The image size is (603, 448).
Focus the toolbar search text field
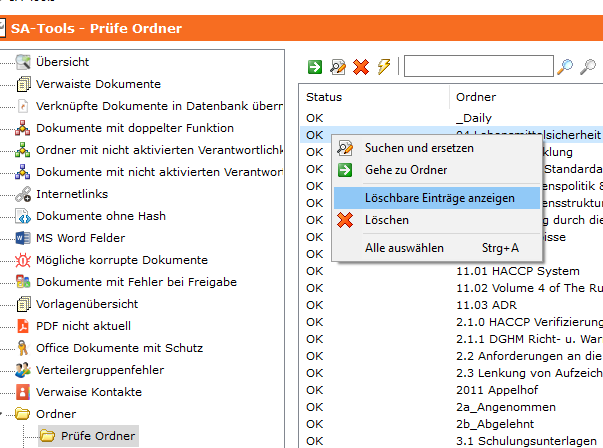479,66
